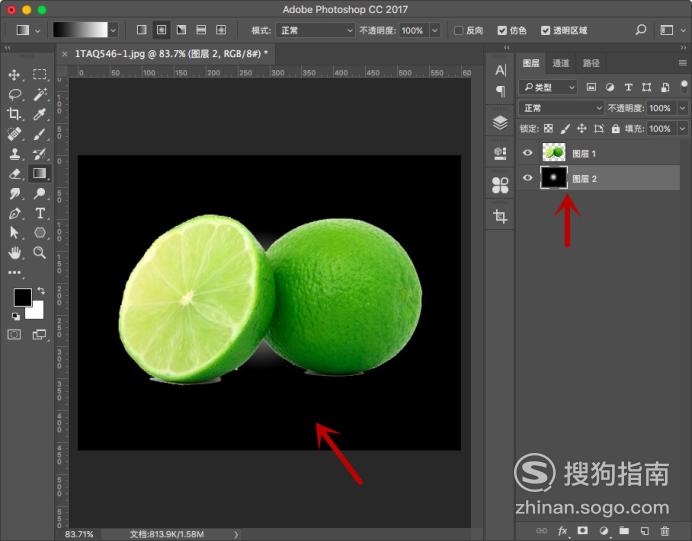The image size is (692, 541).
Task: Open the Character panel icon
Action: [500, 70]
